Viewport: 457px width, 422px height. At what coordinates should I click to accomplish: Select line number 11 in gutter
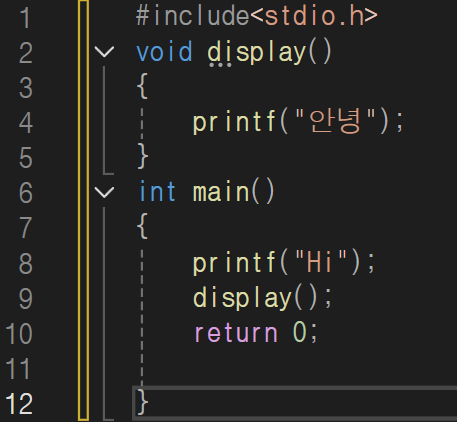point(19,369)
